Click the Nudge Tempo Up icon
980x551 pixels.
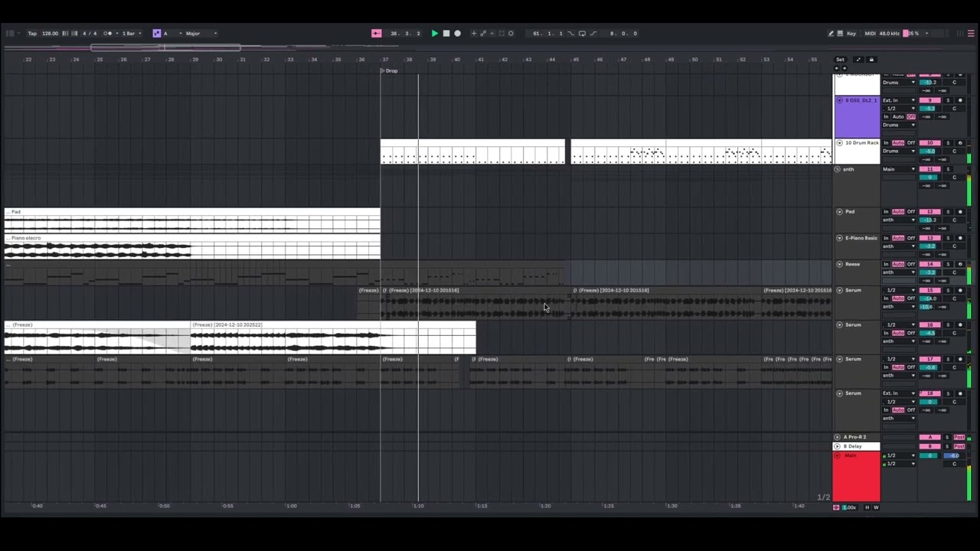(x=73, y=33)
